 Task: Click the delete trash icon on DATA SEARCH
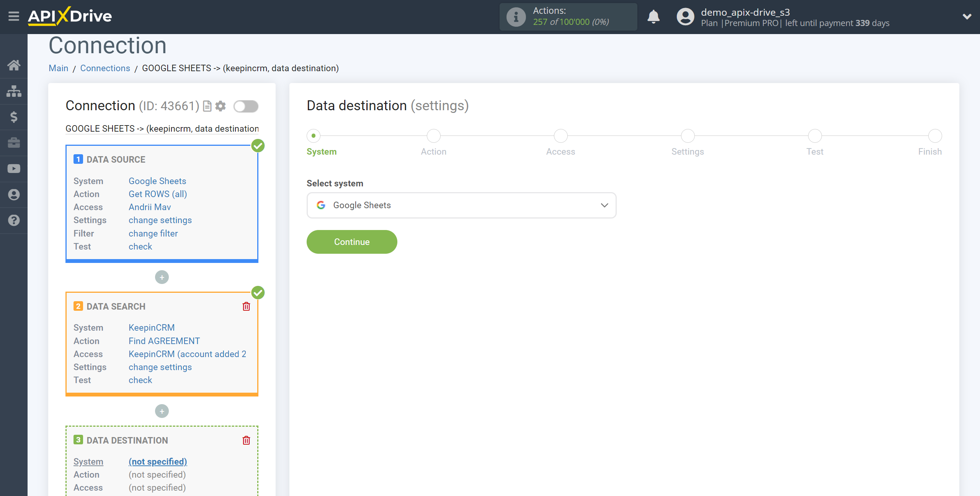pyautogui.click(x=247, y=306)
